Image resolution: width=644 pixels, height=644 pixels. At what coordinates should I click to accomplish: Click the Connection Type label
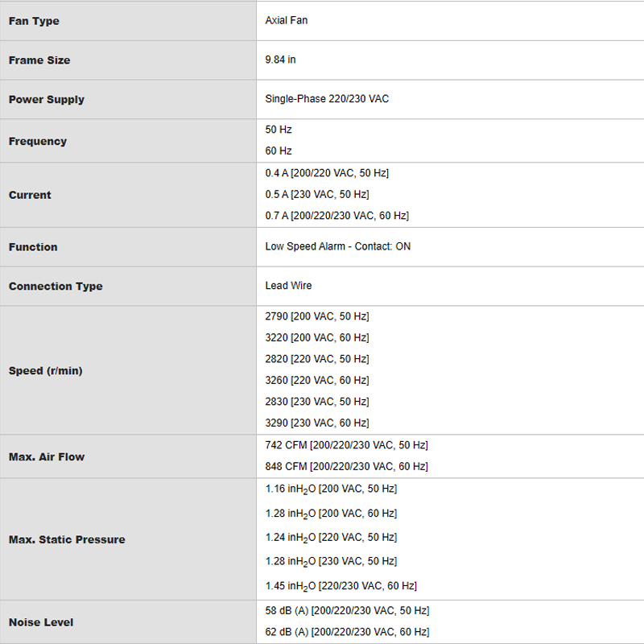pos(56,287)
